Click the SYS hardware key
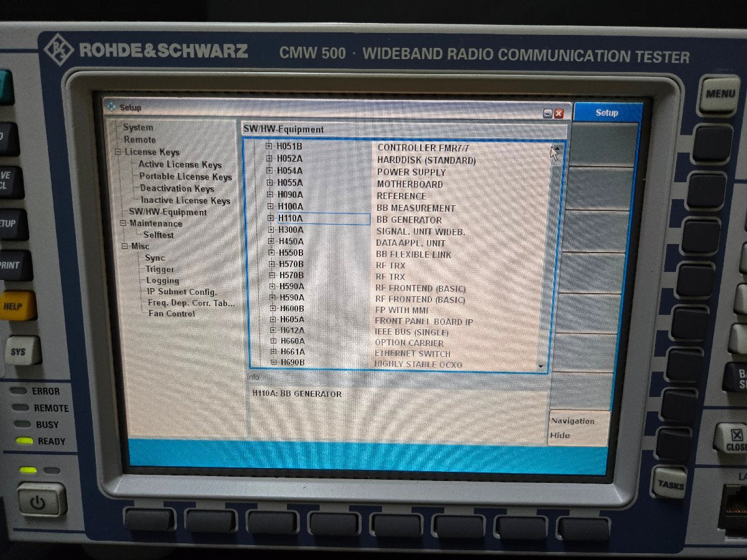The width and height of the screenshot is (747, 560). 21,352
